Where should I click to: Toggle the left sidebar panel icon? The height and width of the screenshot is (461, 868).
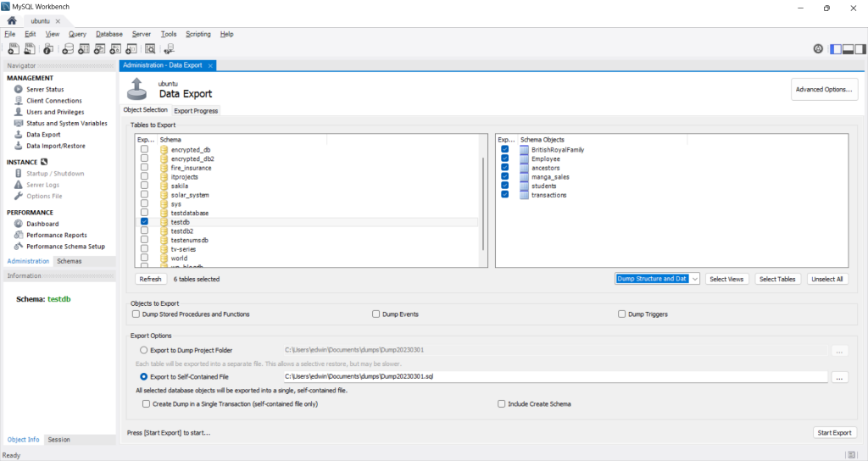836,49
